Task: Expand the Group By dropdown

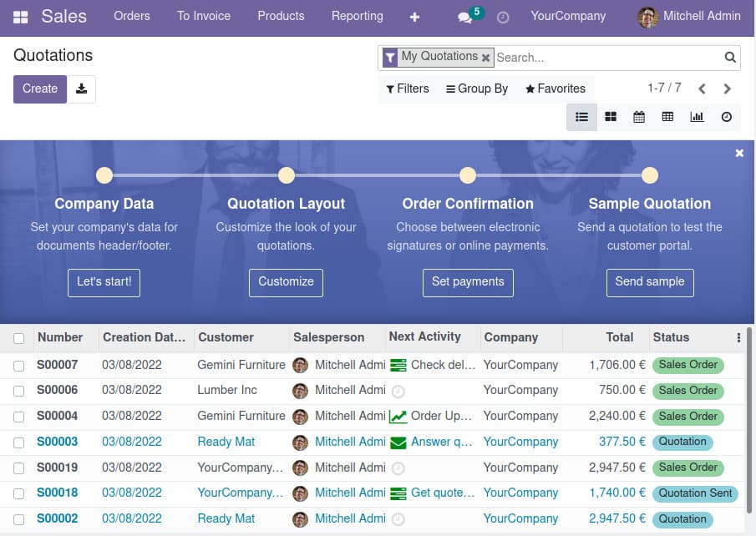Action: [477, 88]
